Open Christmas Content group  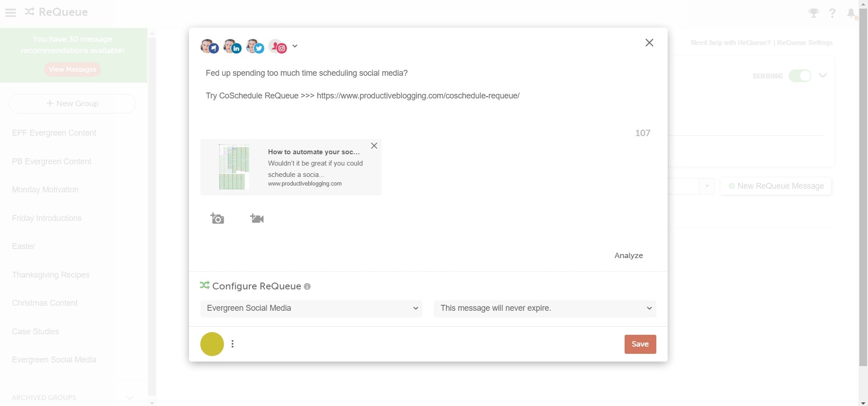[45, 303]
